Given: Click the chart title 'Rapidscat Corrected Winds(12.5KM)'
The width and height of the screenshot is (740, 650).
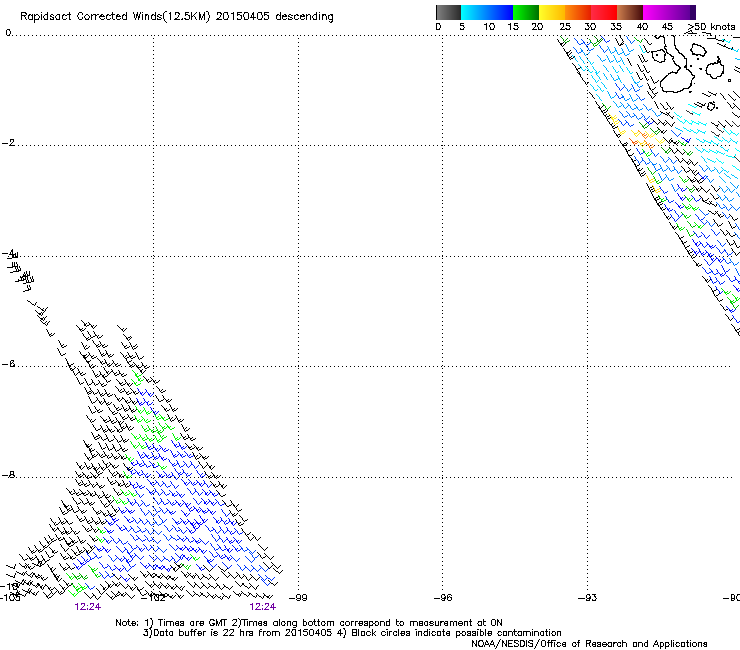Looking at the screenshot, I should 115,17.
